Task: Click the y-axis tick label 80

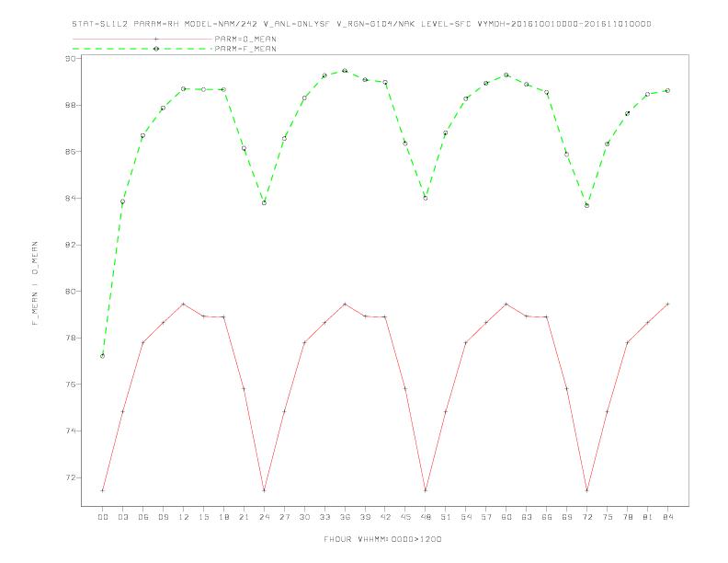Action: click(x=71, y=292)
